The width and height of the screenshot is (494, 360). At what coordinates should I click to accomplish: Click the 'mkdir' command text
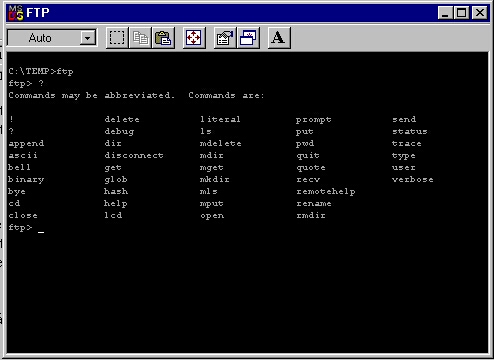coord(214,179)
